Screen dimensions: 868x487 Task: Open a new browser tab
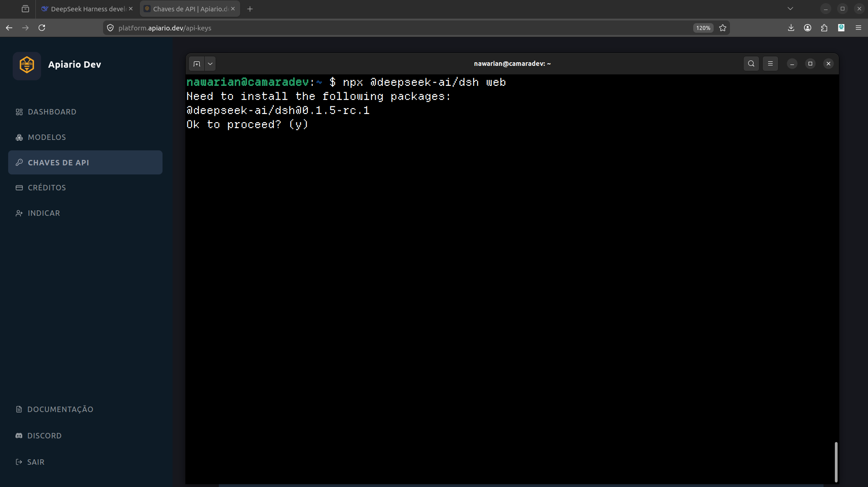point(250,9)
